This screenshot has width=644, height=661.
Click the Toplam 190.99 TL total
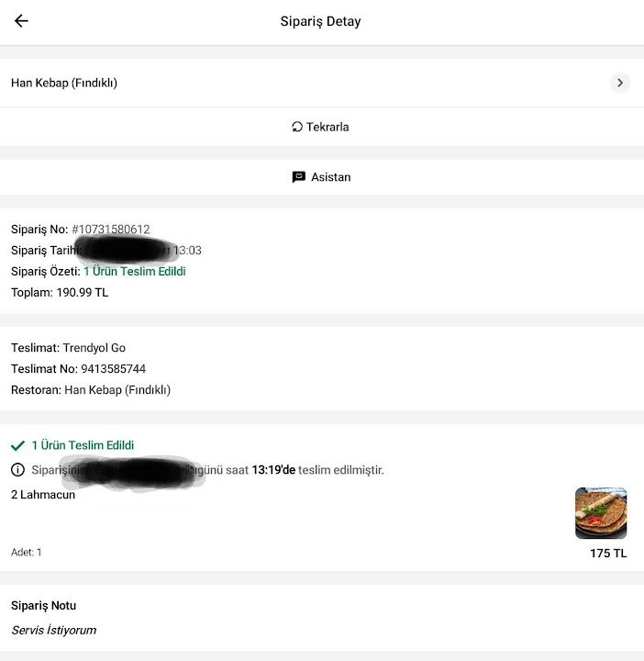[60, 293]
